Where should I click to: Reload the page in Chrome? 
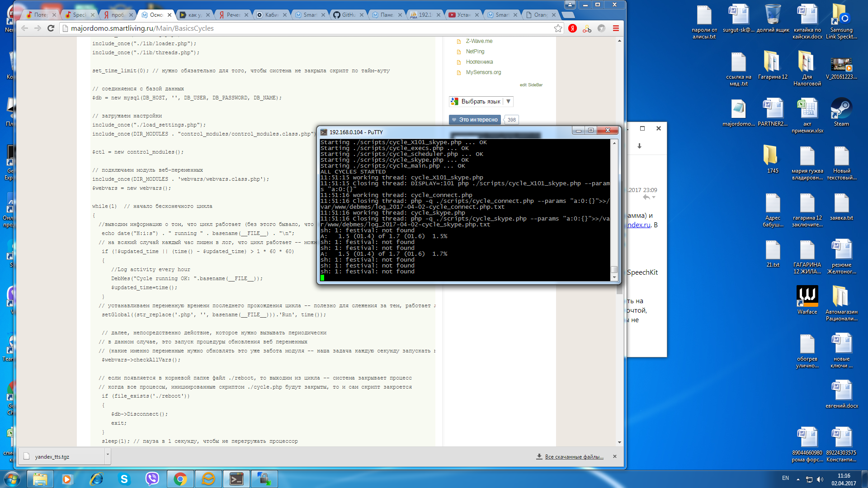coord(51,28)
